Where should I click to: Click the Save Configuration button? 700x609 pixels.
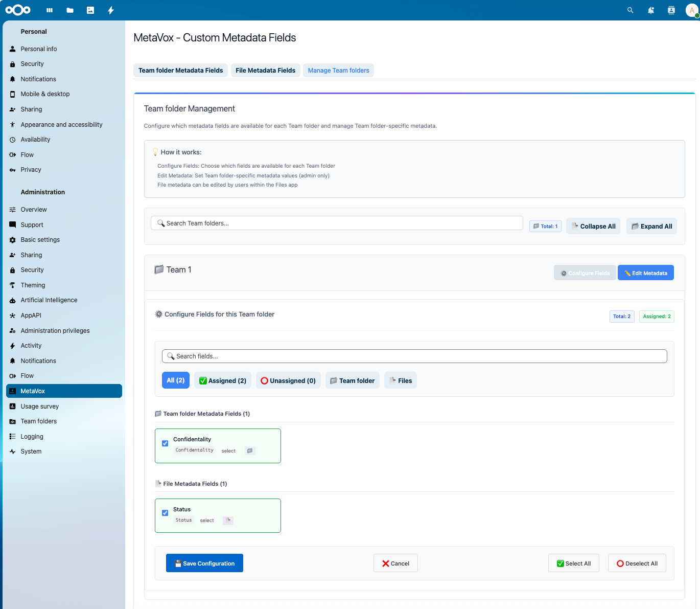click(204, 563)
